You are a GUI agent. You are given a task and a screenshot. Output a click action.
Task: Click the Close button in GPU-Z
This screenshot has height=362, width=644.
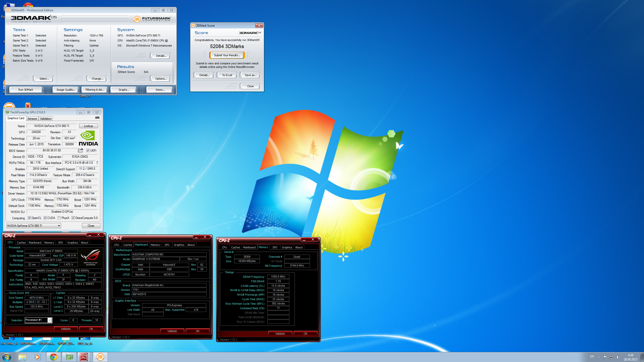(91, 226)
